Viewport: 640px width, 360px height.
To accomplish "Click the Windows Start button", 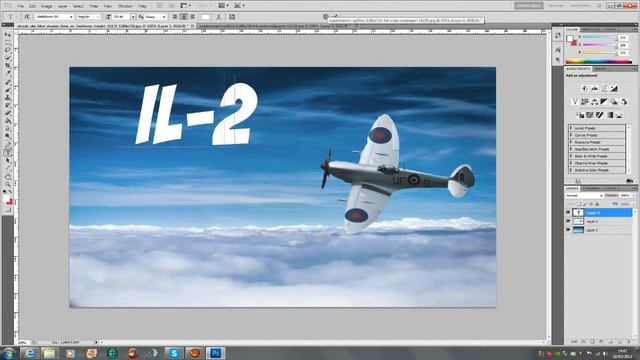I will coord(8,353).
